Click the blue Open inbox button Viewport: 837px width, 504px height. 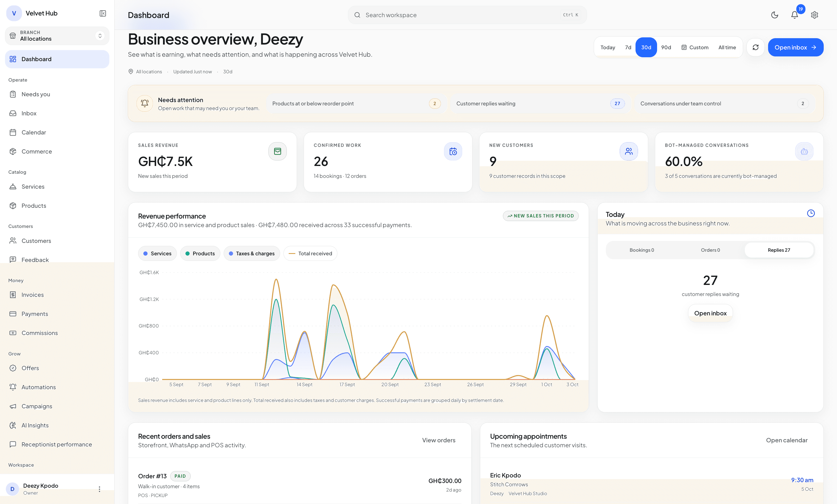[x=795, y=47]
